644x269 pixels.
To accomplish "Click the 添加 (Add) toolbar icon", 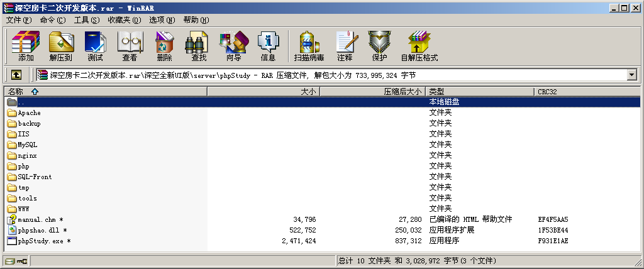I will point(26,45).
